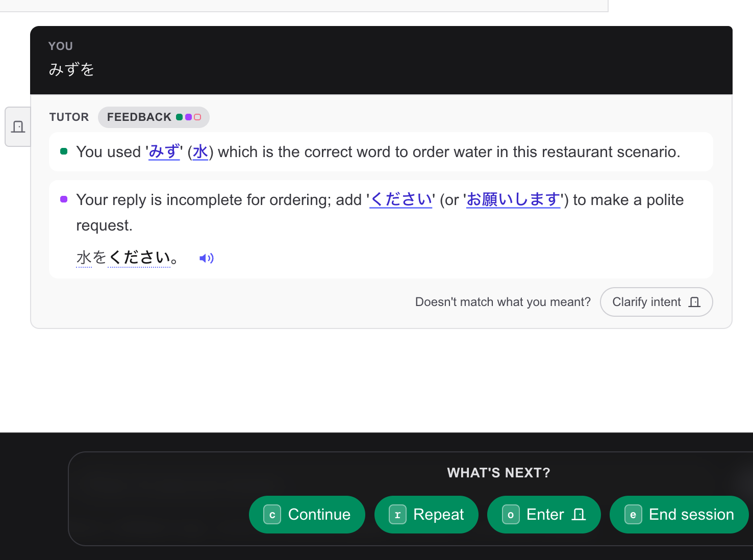Open the お願いします word link

click(x=513, y=199)
